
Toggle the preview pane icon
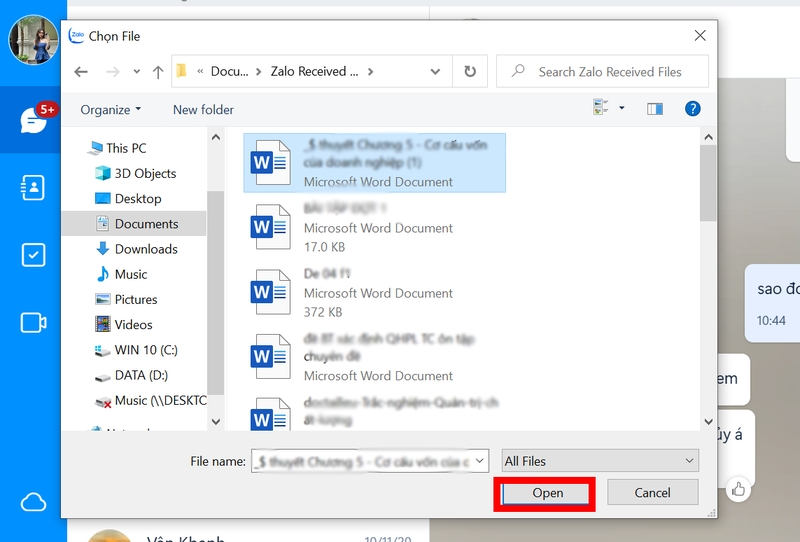(655, 109)
